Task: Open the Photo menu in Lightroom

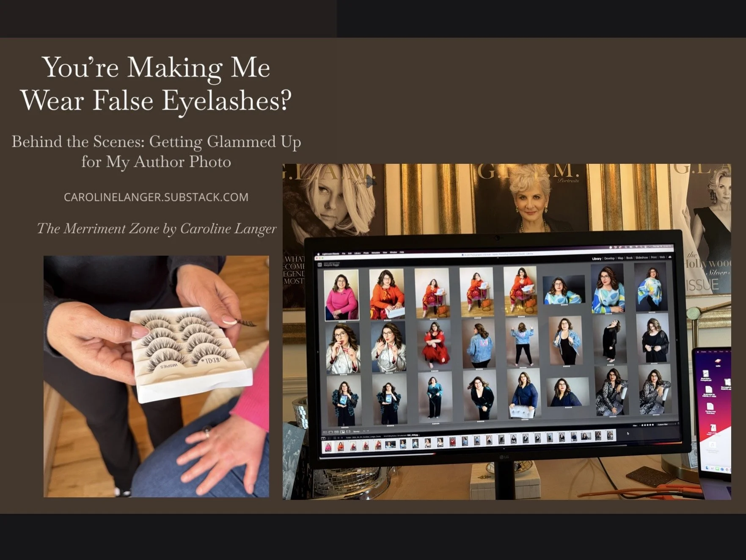Action: click(x=366, y=253)
